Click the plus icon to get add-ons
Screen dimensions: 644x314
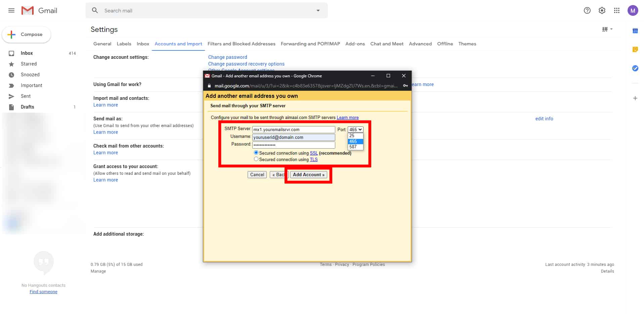pos(635,98)
